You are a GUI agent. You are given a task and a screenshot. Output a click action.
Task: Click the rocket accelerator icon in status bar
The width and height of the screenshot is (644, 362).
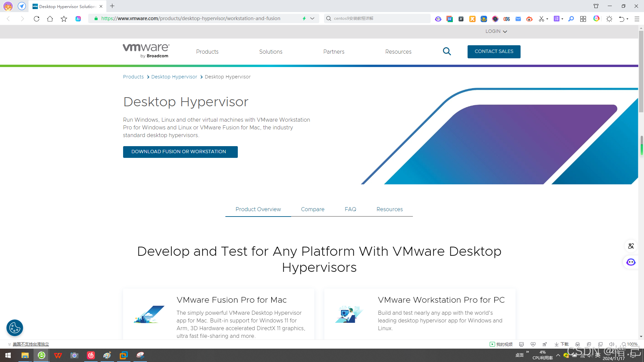pos(544,344)
